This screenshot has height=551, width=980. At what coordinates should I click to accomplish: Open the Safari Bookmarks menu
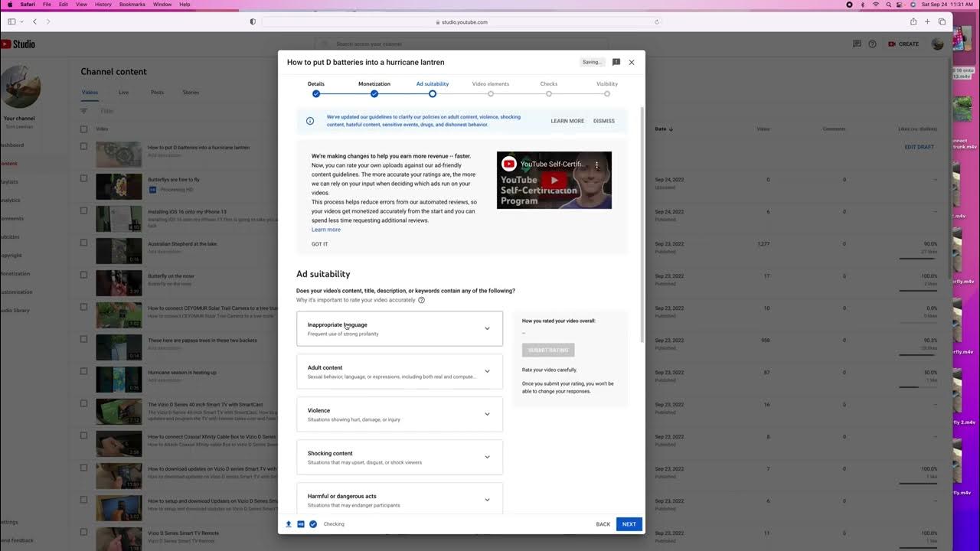pos(132,5)
